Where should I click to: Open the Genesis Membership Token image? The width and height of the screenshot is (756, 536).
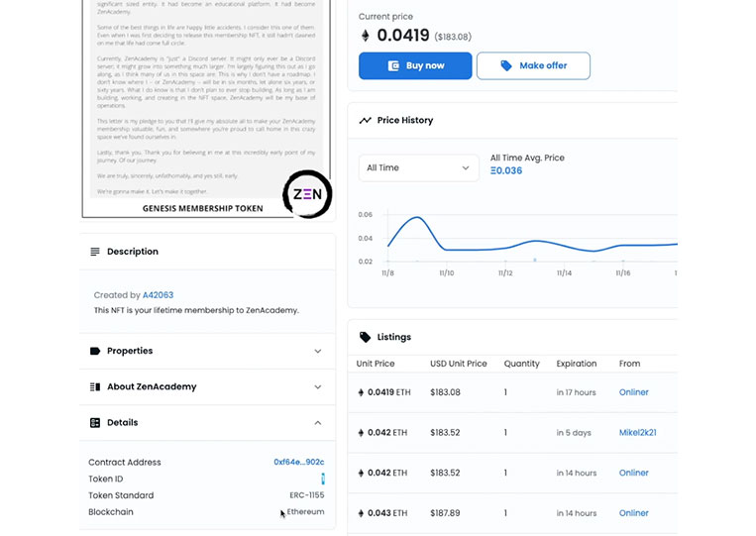[207, 109]
